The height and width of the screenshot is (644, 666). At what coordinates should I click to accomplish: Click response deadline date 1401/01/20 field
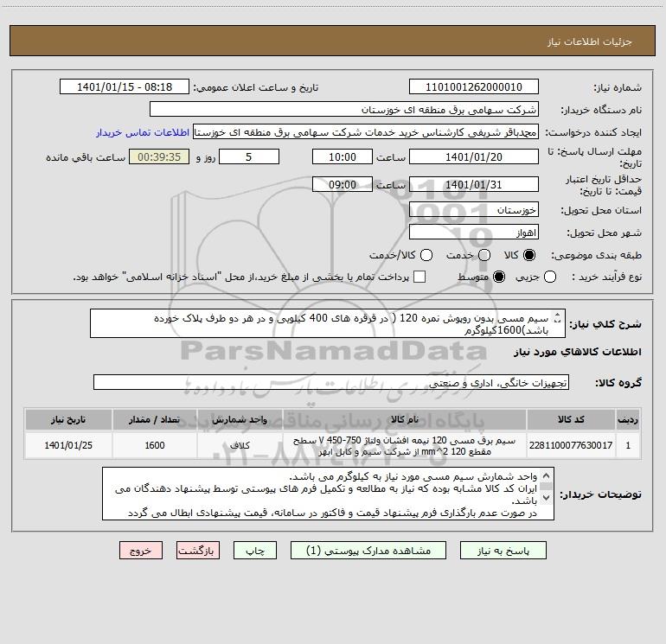pyautogui.click(x=474, y=156)
